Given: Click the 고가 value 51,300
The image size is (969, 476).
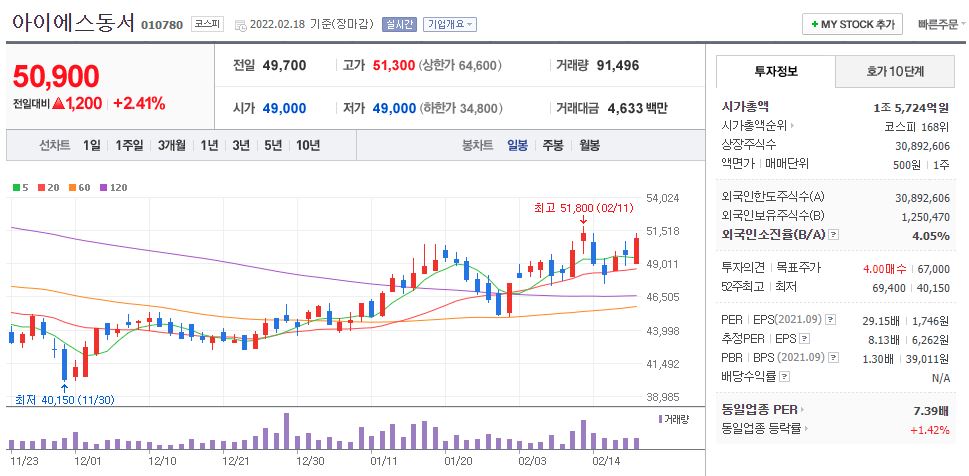Looking at the screenshot, I should (x=394, y=65).
